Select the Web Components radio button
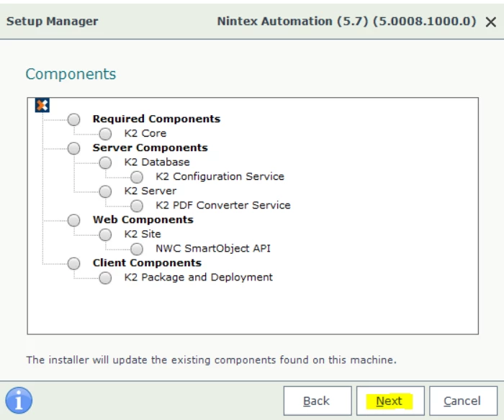The image size is (504, 420). [74, 220]
